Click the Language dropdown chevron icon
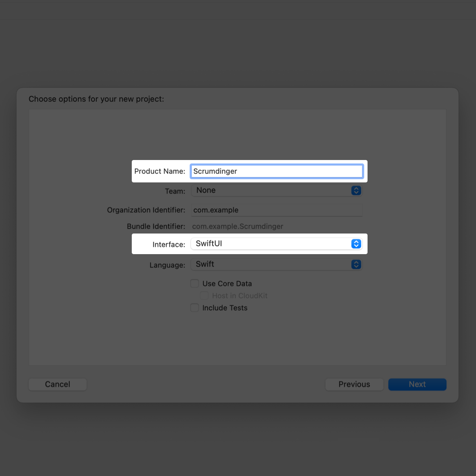Viewport: 476px width, 476px height. pos(355,264)
